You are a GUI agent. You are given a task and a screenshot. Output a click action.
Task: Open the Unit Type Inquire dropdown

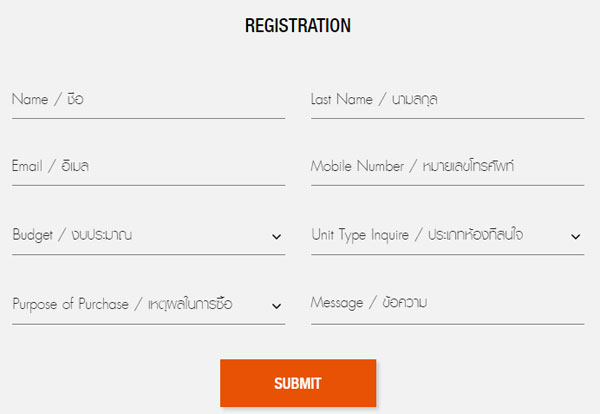click(440, 236)
